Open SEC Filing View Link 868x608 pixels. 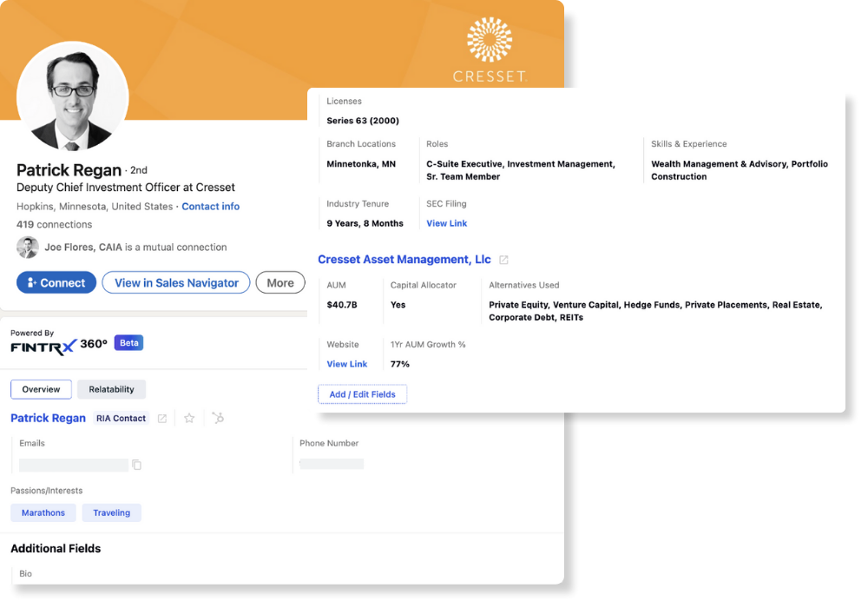[x=446, y=223]
